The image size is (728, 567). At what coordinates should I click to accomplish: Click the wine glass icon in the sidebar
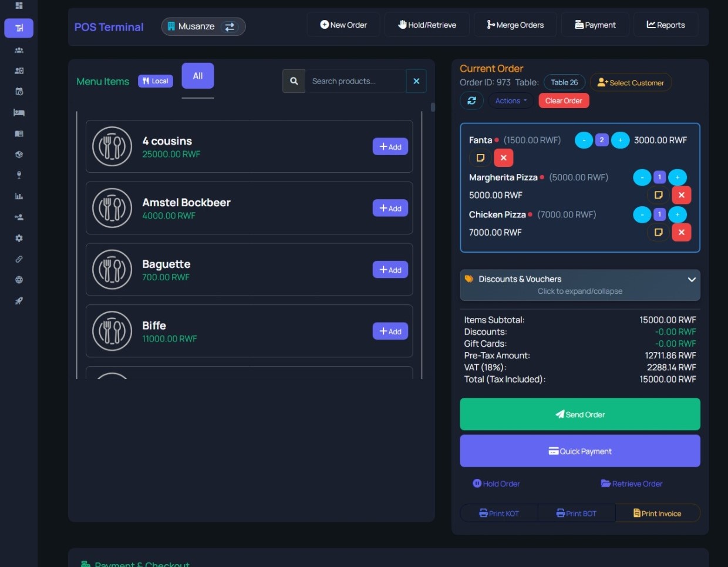coord(19,175)
